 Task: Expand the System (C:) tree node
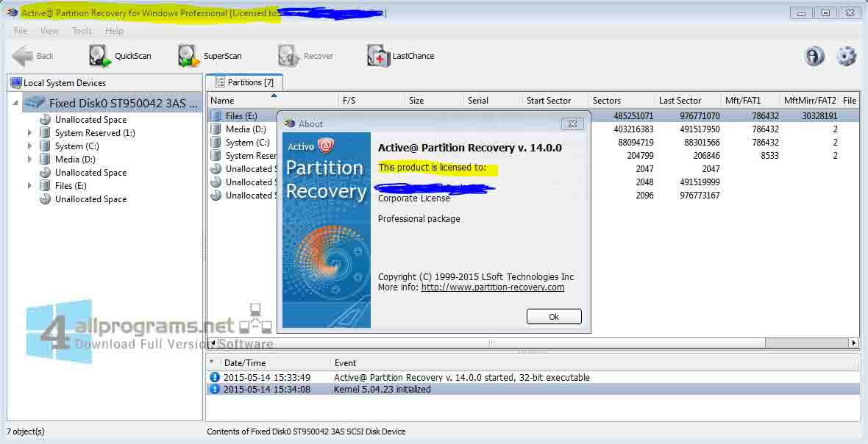coord(30,146)
